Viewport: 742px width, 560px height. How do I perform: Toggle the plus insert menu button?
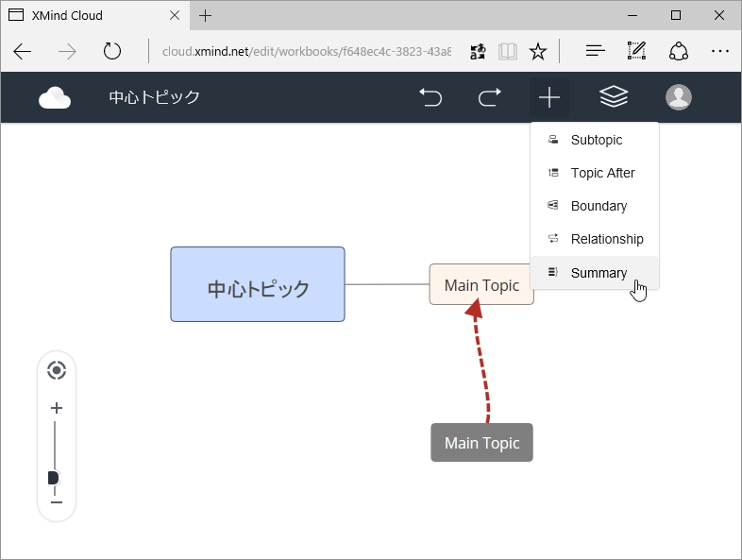coord(548,97)
